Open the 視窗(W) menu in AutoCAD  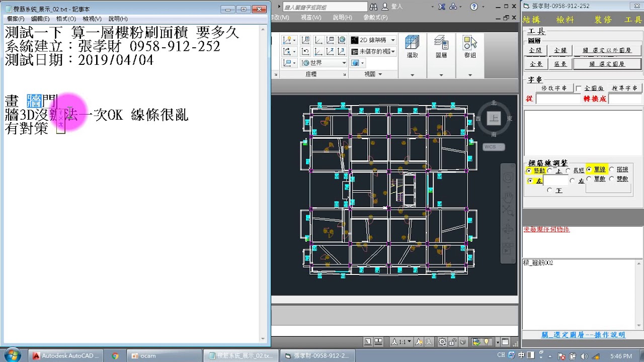click(x=311, y=17)
